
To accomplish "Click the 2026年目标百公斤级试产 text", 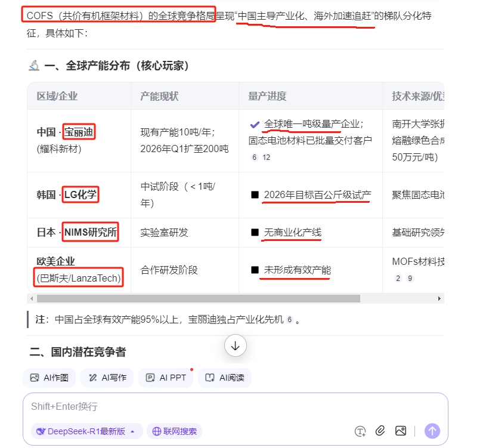I will (317, 194).
